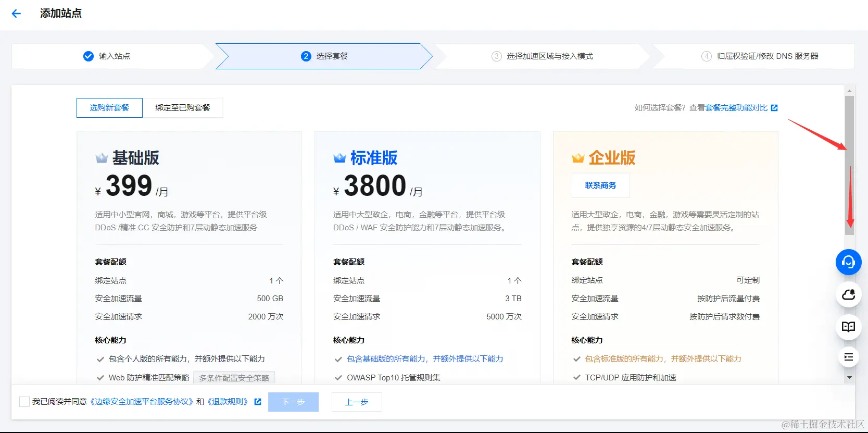Select the 基础版 plan title
Image resolution: width=868 pixels, height=433 pixels.
135,158
